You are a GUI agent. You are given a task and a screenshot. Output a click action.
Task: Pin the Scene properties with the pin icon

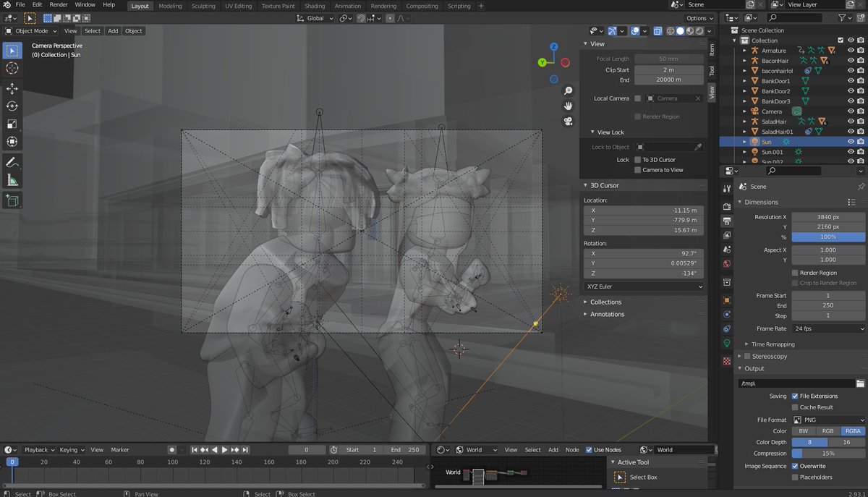coord(861,187)
